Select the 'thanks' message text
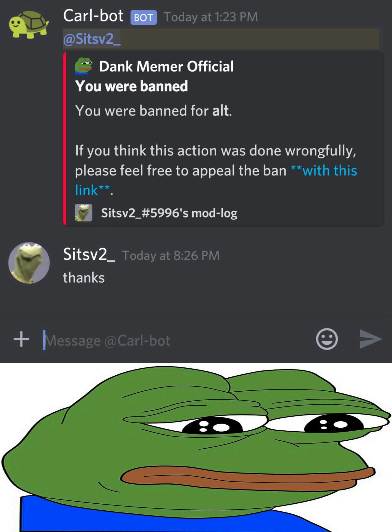392x532 pixels. 84,278
